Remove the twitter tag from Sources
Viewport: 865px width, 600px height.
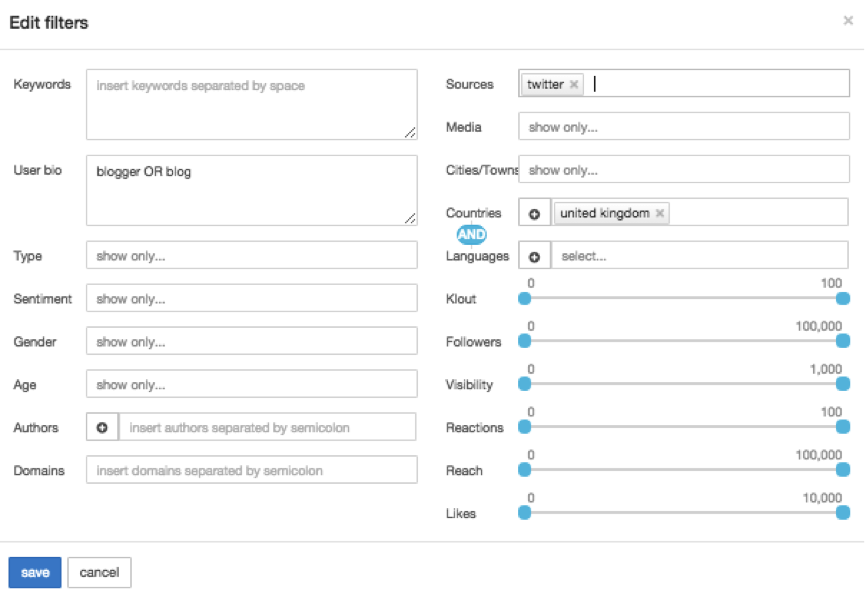[574, 85]
